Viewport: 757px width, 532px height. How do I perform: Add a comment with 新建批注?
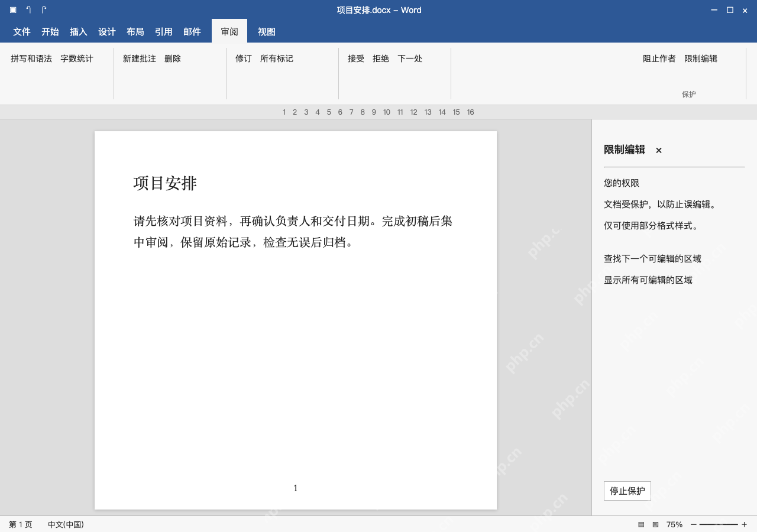tap(140, 59)
